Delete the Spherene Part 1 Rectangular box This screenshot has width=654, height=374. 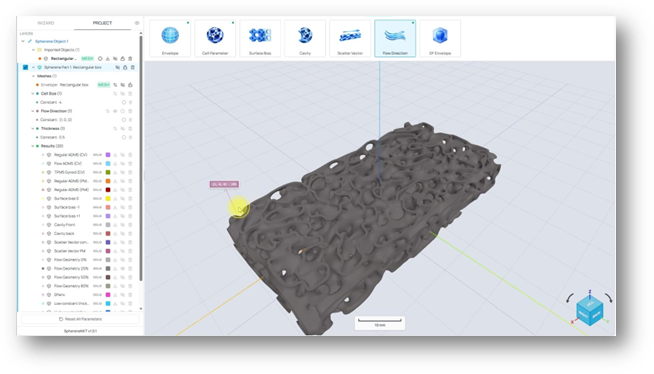click(133, 67)
